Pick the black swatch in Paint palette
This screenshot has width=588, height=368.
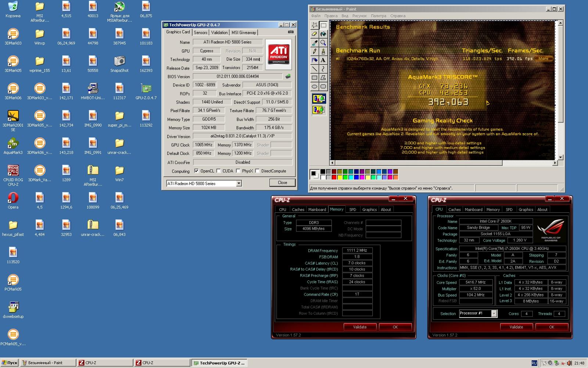[x=323, y=171]
